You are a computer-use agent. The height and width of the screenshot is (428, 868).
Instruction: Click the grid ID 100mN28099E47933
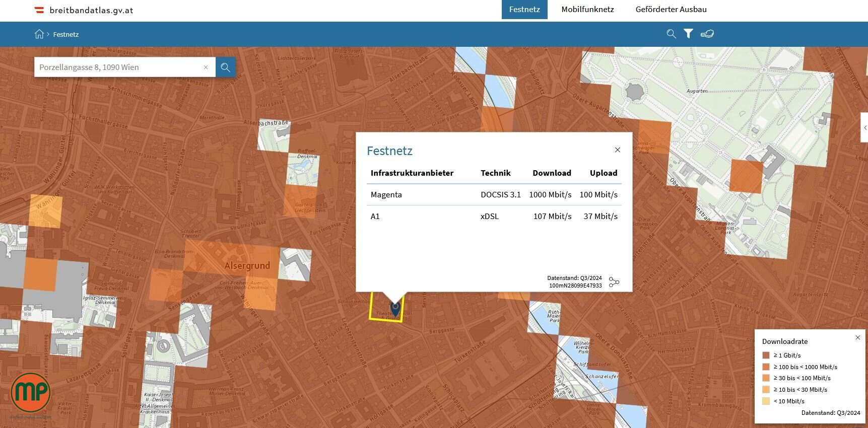point(575,286)
